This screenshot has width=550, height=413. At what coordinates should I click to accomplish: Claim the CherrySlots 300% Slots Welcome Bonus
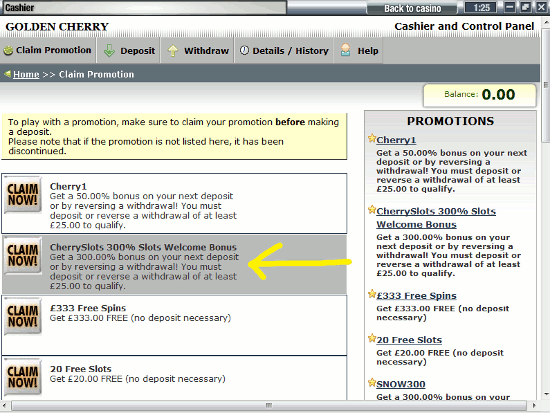23,255
